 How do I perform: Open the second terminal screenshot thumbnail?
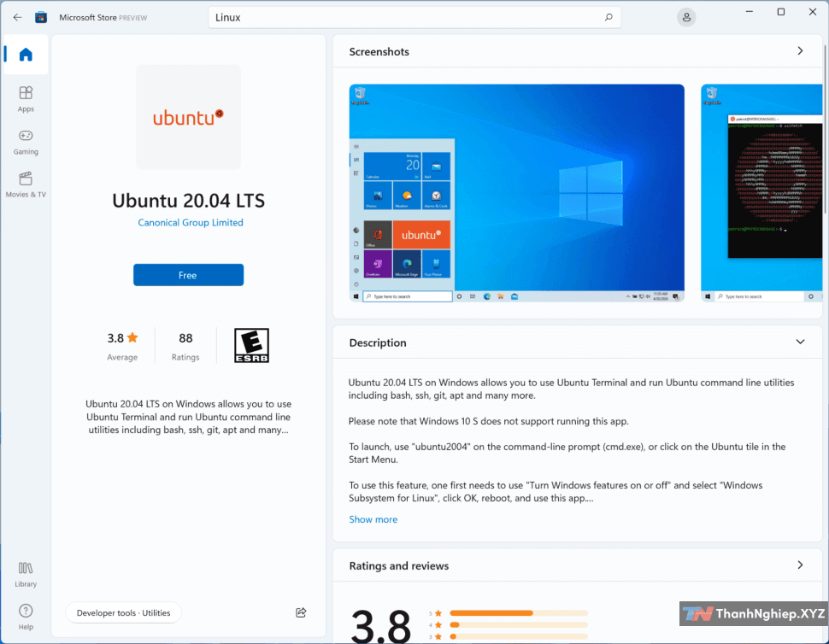click(x=761, y=193)
